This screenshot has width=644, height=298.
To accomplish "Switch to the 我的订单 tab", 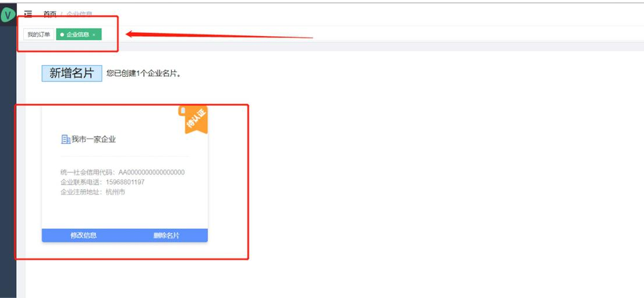I will click(x=38, y=34).
